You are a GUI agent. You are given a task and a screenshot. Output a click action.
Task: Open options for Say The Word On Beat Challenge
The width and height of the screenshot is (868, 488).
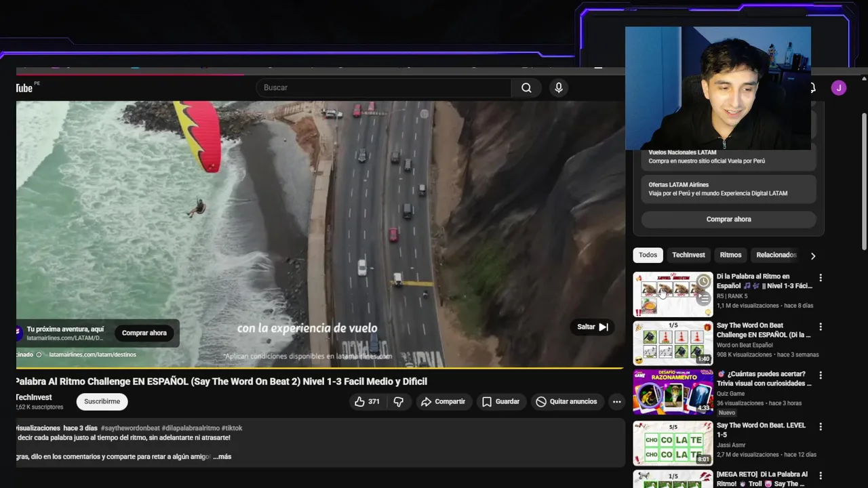point(821,327)
